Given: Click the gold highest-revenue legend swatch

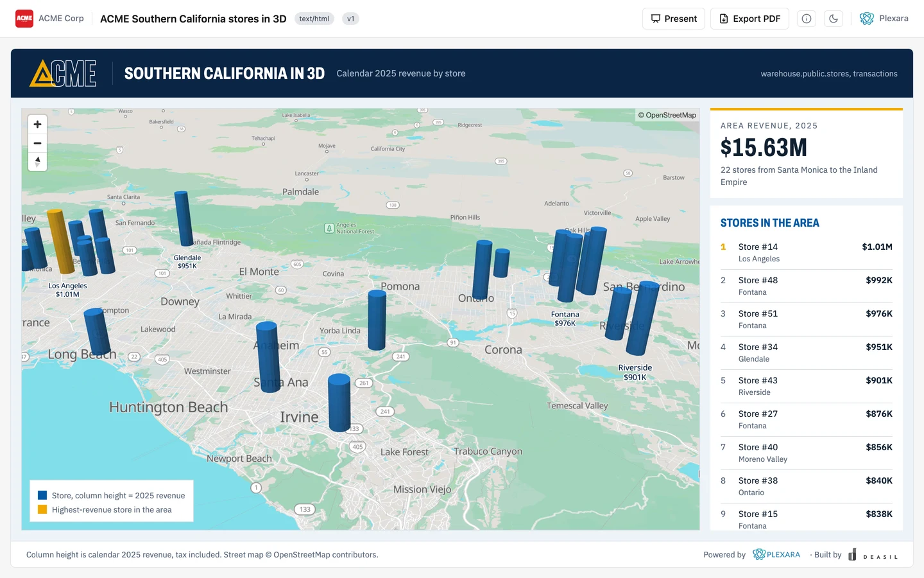Looking at the screenshot, I should [42, 509].
